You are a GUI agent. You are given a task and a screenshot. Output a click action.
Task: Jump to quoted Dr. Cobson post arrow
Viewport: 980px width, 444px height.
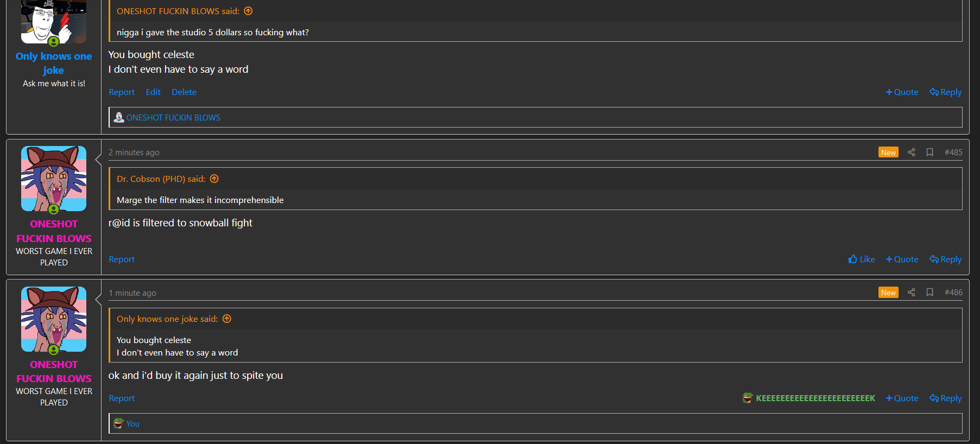coord(214,179)
